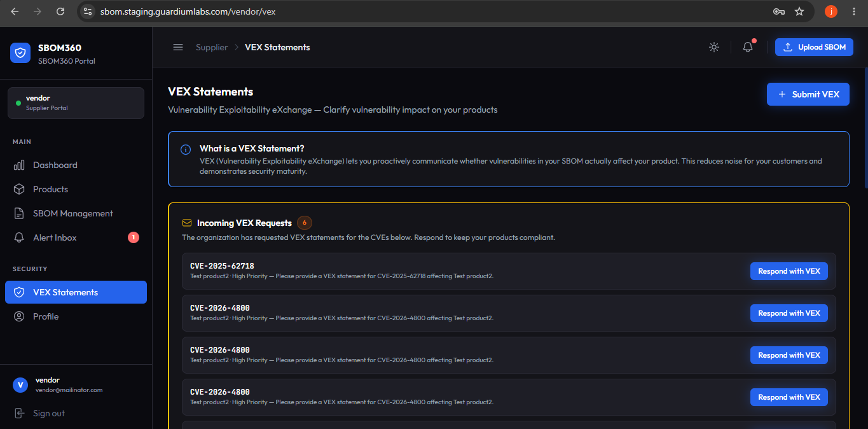Select VEX Statements in sidebar
The image size is (868, 429).
click(x=76, y=292)
